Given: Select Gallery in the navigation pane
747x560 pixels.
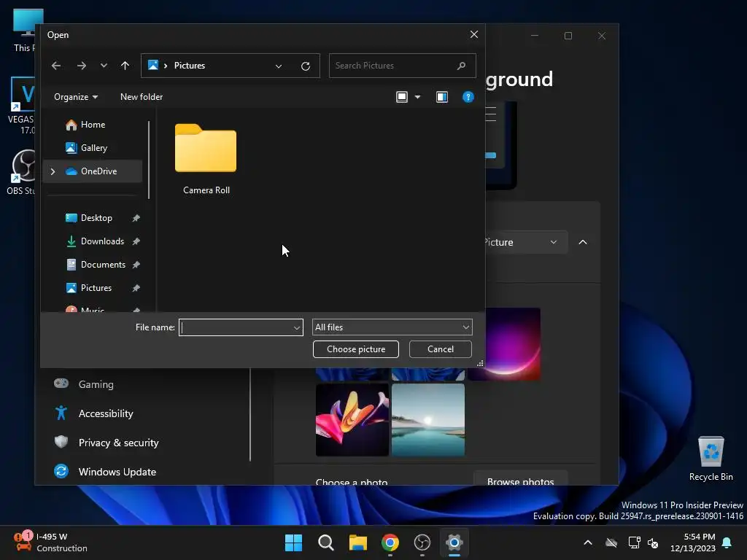Looking at the screenshot, I should [93, 148].
